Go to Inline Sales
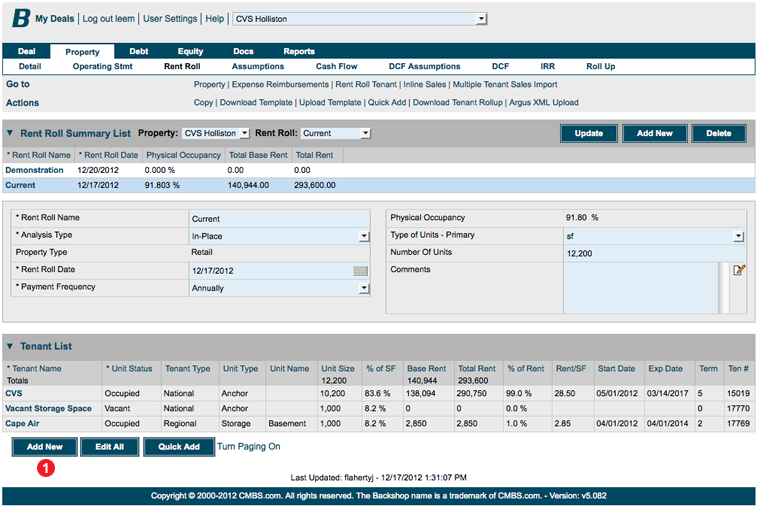 [424, 85]
